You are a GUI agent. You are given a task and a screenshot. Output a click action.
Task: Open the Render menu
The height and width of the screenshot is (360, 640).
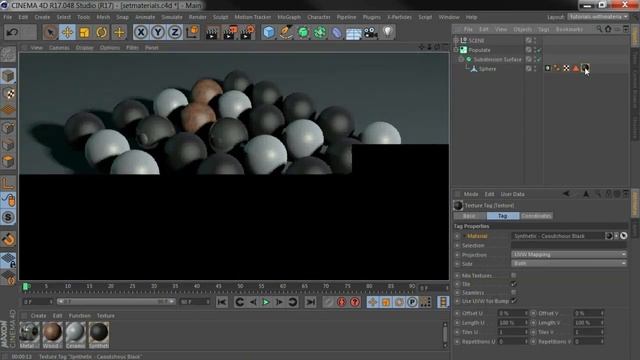click(198, 17)
